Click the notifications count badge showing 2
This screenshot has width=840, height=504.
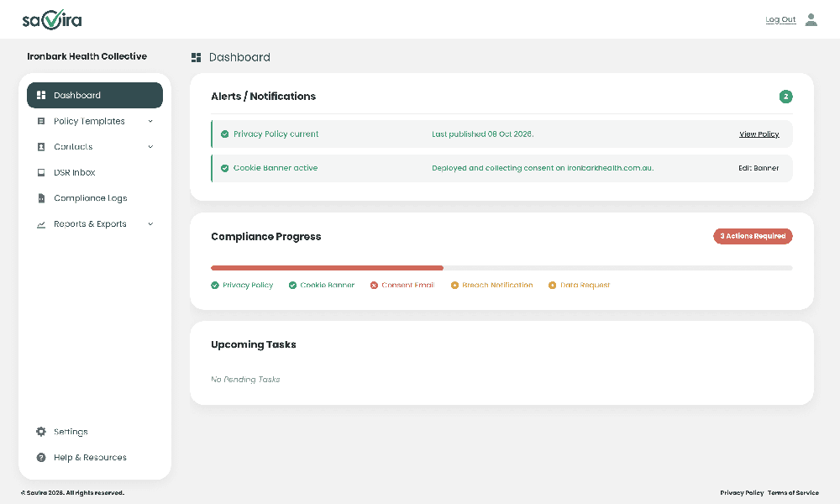click(x=785, y=97)
